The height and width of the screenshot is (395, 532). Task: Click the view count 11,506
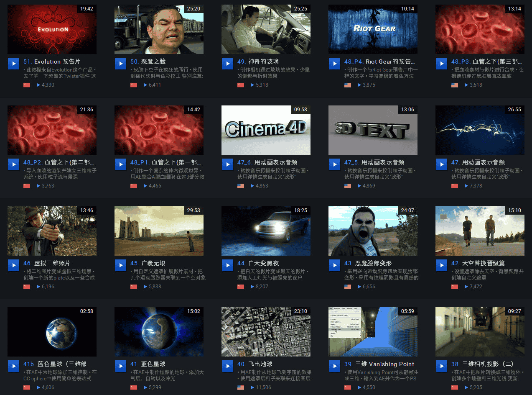(x=263, y=387)
